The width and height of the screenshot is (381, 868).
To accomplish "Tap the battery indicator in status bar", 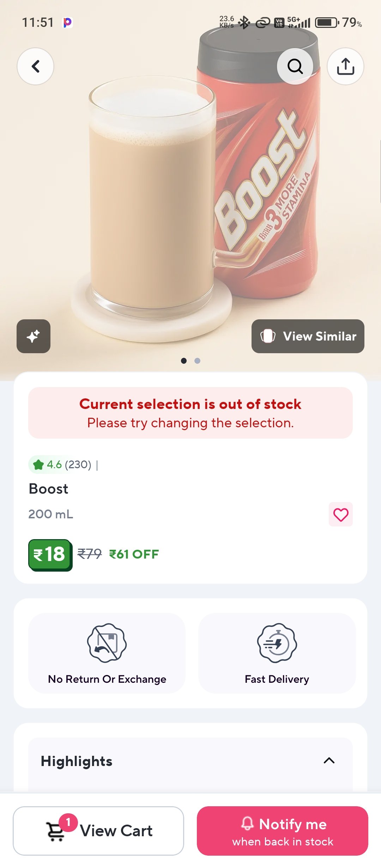I will tap(326, 23).
